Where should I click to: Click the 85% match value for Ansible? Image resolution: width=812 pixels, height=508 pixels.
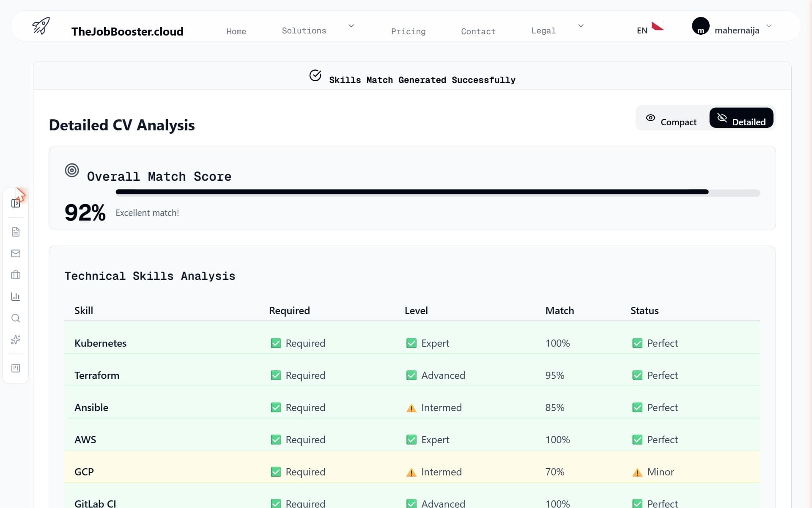click(555, 407)
